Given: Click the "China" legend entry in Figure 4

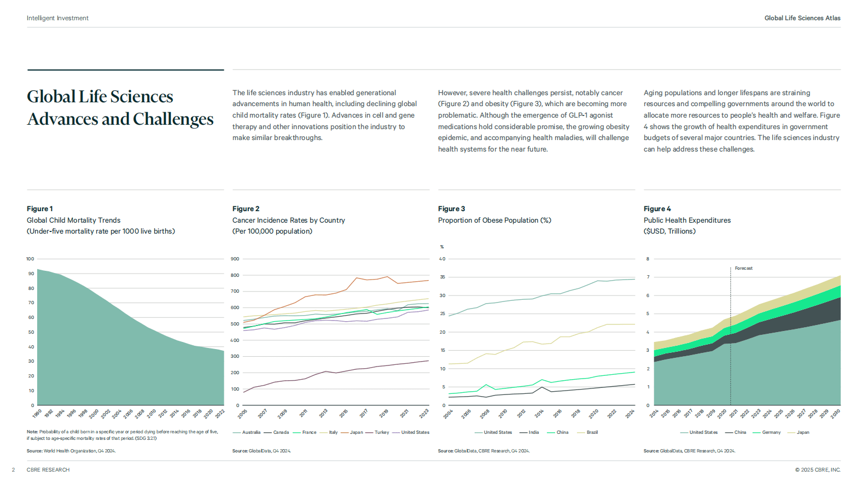Looking at the screenshot, I should coord(736,432).
